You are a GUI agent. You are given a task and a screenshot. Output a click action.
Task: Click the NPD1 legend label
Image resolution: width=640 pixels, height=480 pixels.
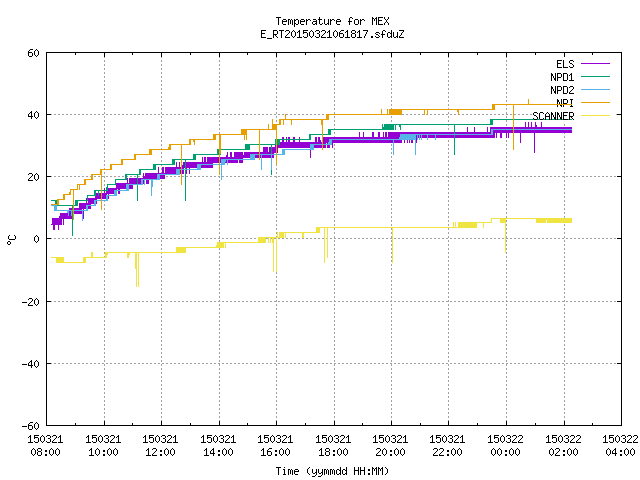tap(562, 77)
